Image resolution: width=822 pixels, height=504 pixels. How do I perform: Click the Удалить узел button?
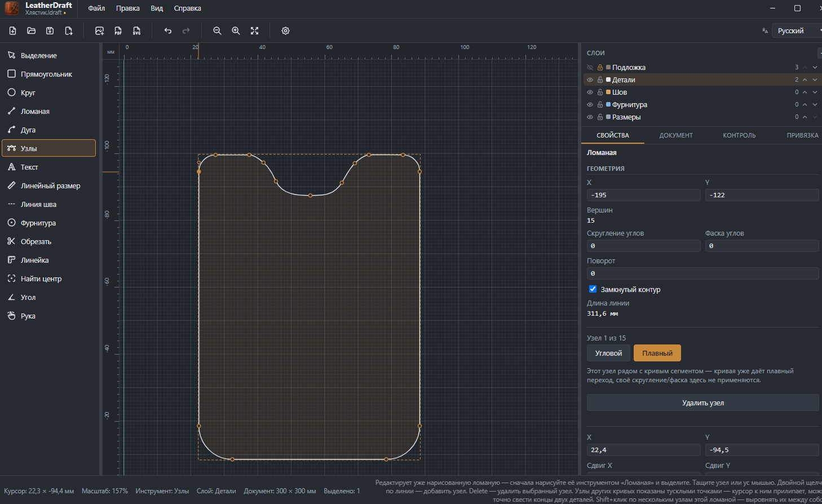coord(703,403)
